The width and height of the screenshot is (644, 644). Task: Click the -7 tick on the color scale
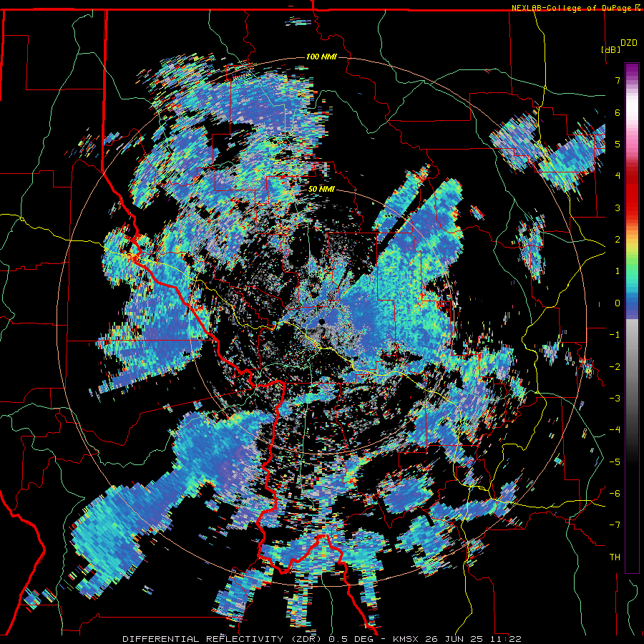click(615, 525)
